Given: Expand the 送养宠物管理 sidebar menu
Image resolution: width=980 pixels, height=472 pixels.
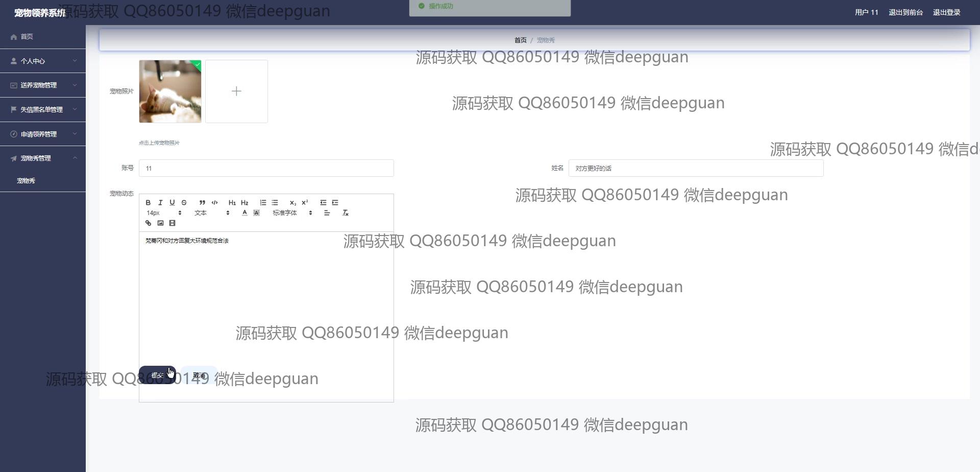Looking at the screenshot, I should [43, 85].
